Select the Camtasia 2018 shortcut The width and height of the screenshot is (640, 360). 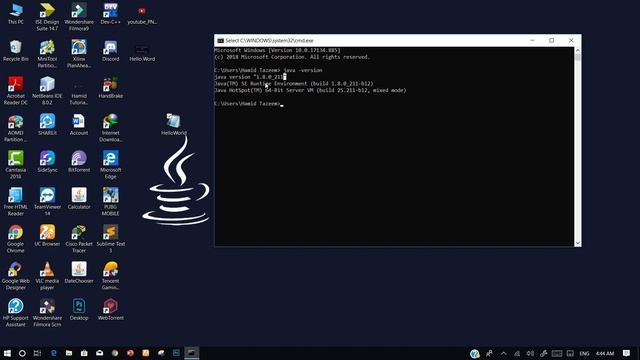[16, 164]
